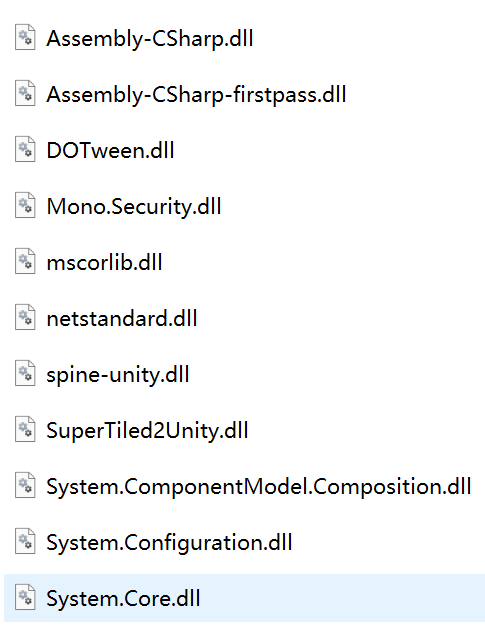Select Assembly-CSharp-firstpass.dll in the list
485x628 pixels.
(196, 96)
